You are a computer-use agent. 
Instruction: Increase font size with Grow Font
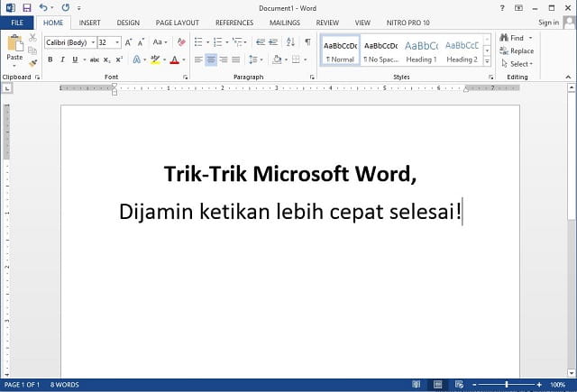click(128, 42)
